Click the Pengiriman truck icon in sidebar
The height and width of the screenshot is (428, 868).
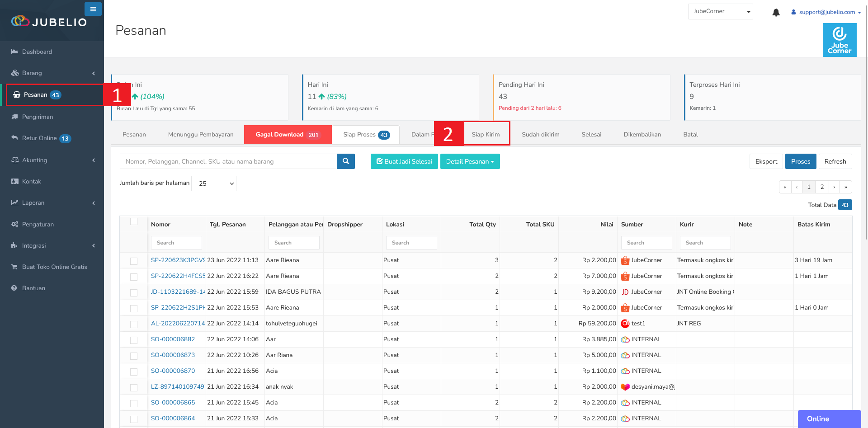15,117
